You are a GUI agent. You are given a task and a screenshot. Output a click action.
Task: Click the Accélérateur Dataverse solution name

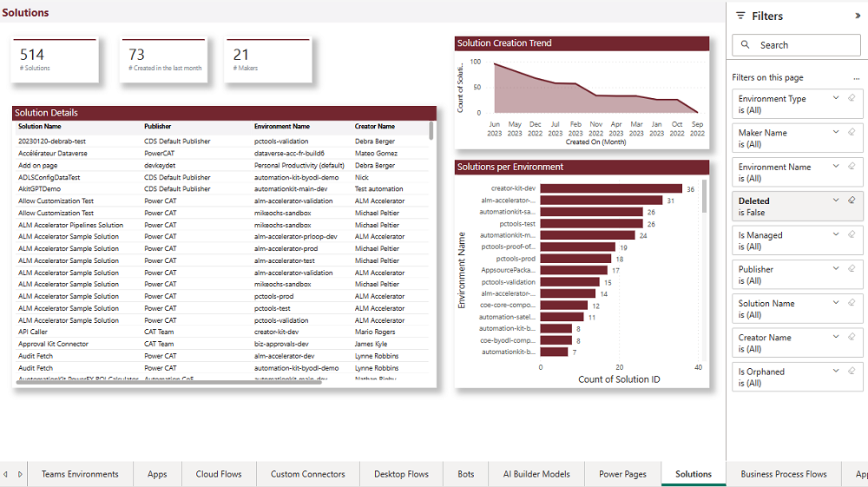point(53,154)
